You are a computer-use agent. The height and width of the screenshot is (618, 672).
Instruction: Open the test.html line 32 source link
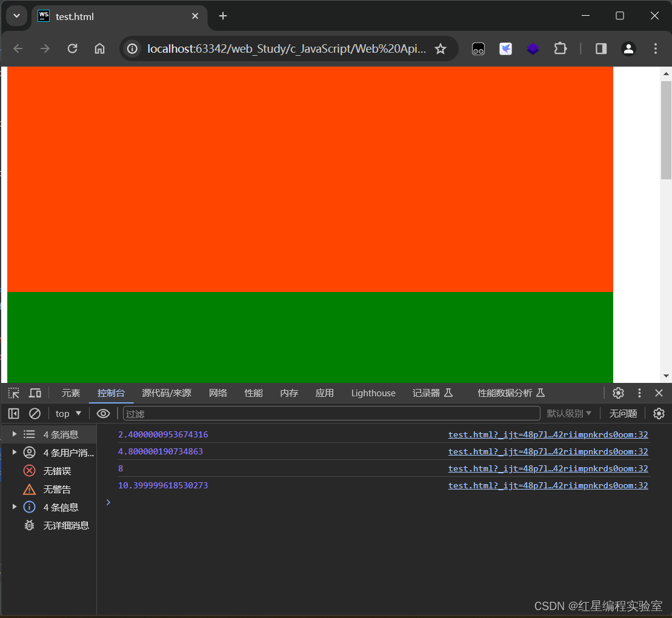click(547, 434)
